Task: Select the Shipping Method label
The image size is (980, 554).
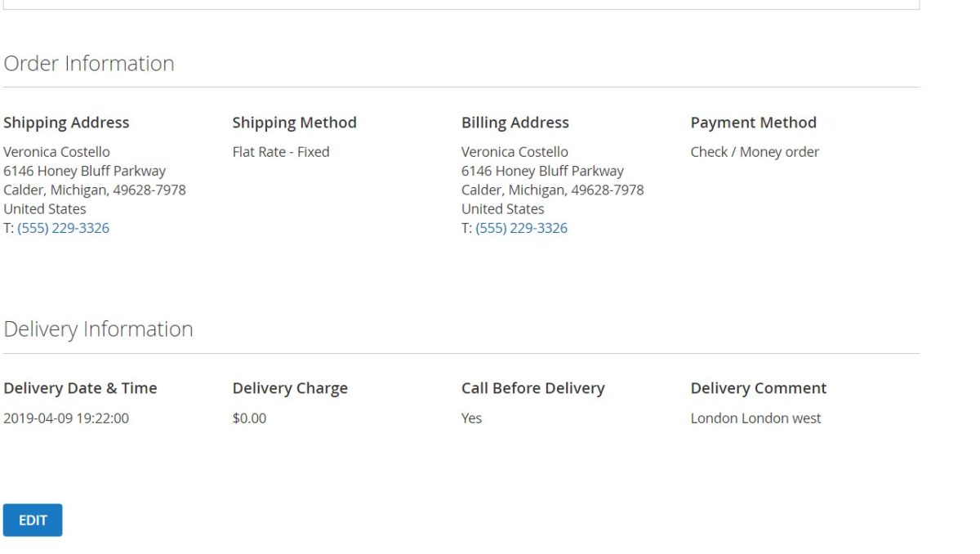Action: (x=294, y=122)
